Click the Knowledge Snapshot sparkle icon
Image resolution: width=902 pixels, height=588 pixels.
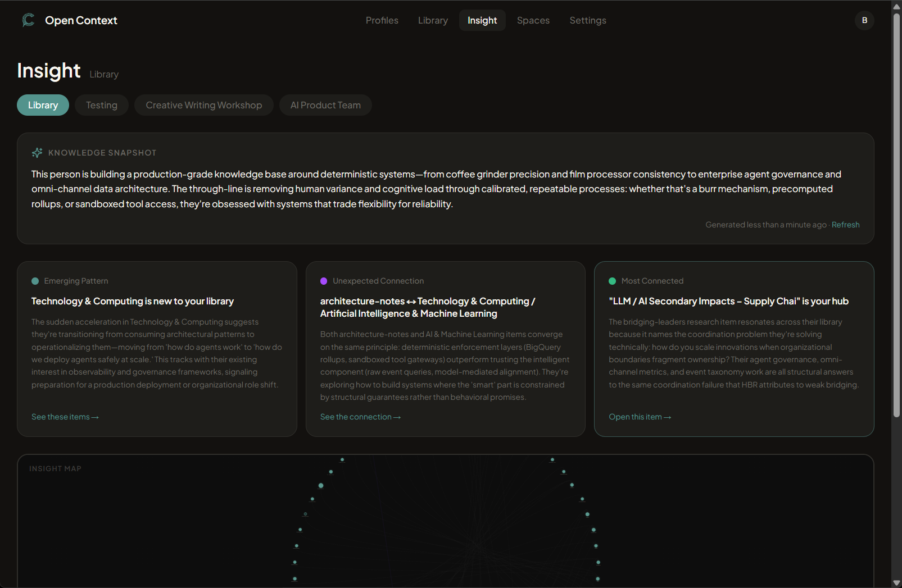tap(37, 153)
